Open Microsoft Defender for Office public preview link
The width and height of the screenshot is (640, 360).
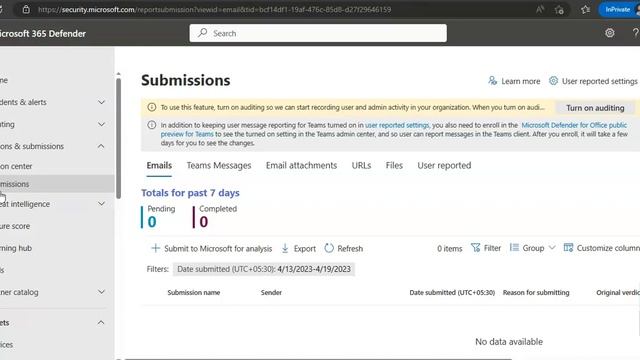pyautogui.click(x=574, y=125)
